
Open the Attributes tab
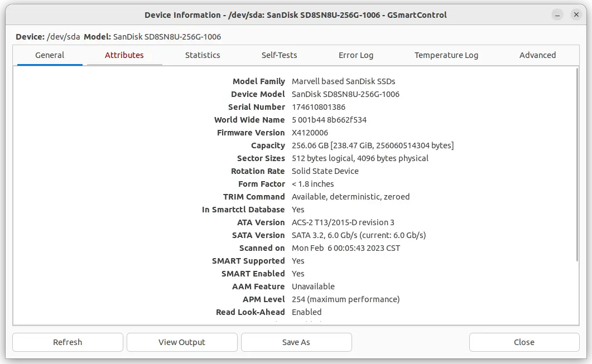pyautogui.click(x=124, y=55)
